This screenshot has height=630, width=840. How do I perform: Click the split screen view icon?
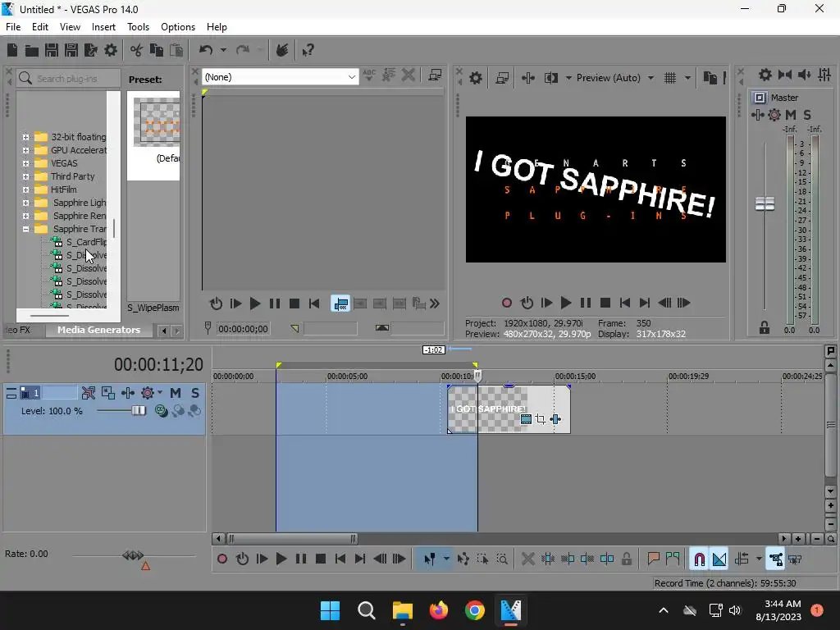(x=550, y=78)
